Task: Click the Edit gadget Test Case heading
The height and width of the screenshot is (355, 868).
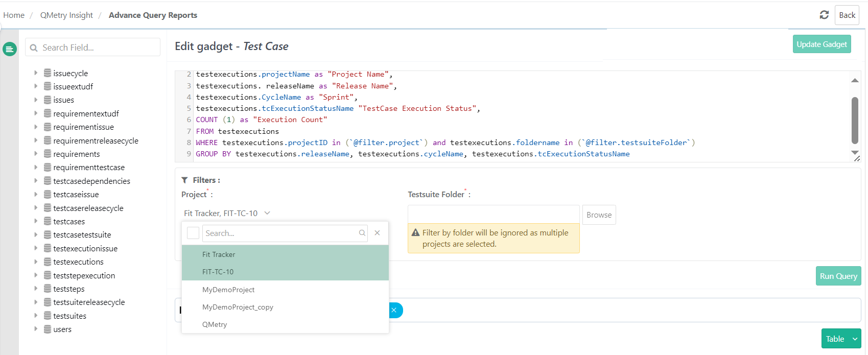Action: [x=231, y=46]
